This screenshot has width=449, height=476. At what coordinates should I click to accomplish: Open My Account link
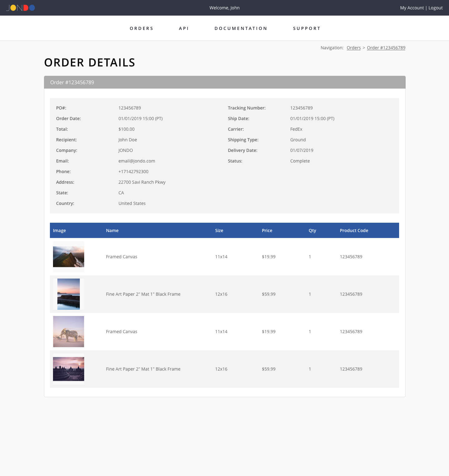[412, 8]
